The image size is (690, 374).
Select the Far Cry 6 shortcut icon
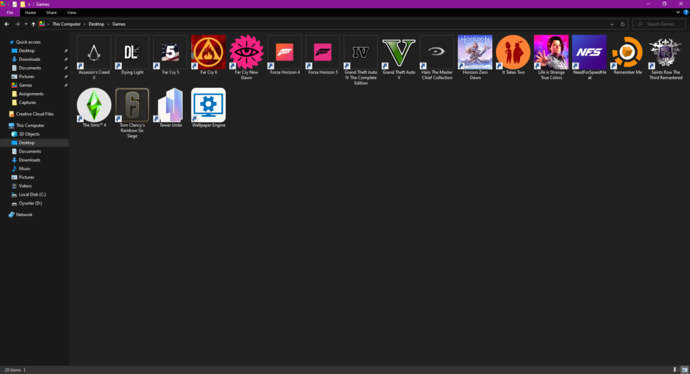209,52
